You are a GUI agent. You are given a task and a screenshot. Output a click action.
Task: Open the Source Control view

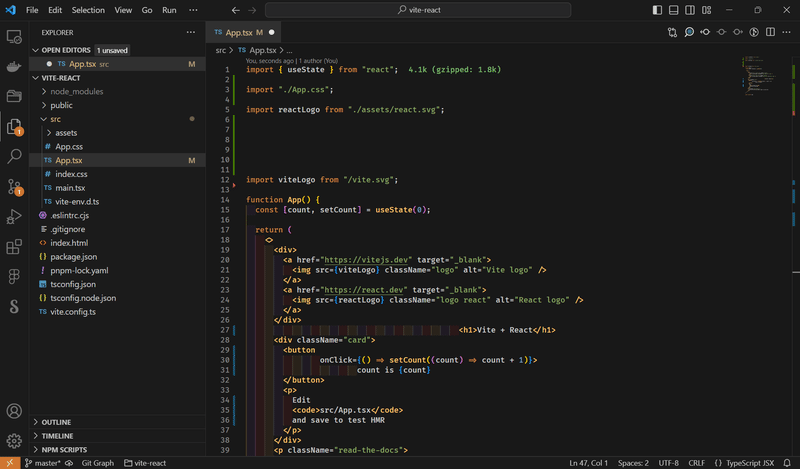tap(14, 187)
